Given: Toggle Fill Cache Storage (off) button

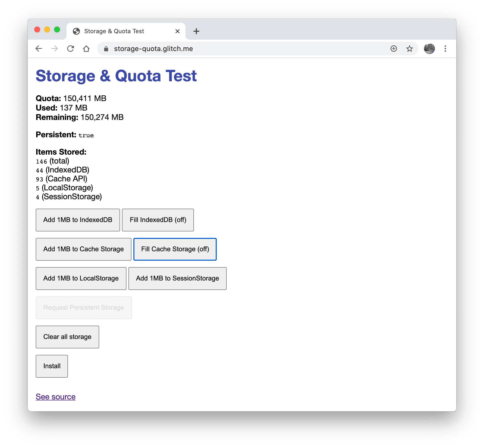Looking at the screenshot, I should pyautogui.click(x=175, y=249).
